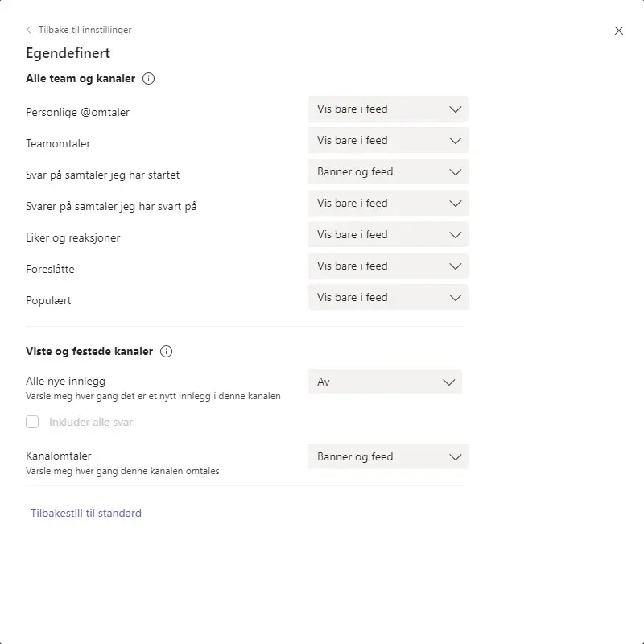Click Tilbakestill til standard link
644x644 pixels.
(x=86, y=513)
